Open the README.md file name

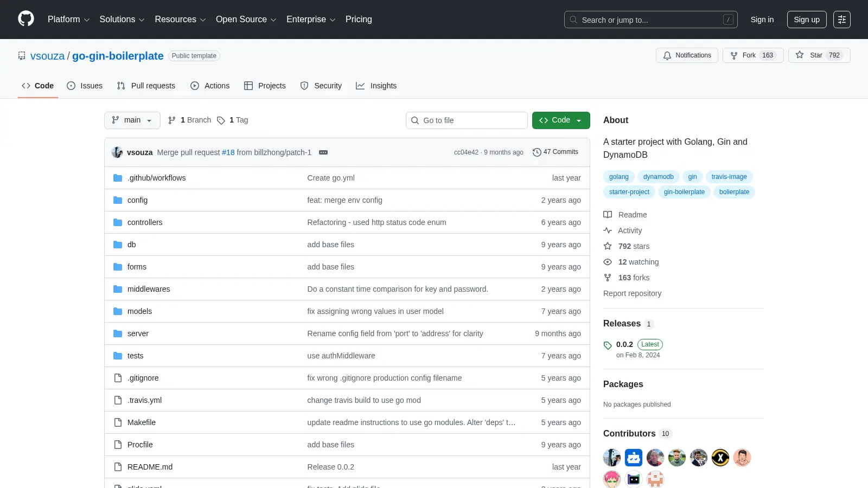point(150,467)
